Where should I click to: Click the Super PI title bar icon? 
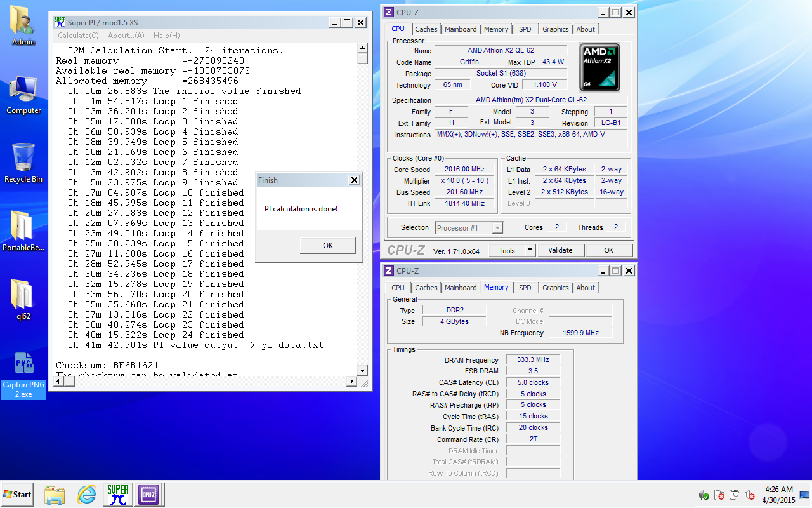tap(60, 22)
